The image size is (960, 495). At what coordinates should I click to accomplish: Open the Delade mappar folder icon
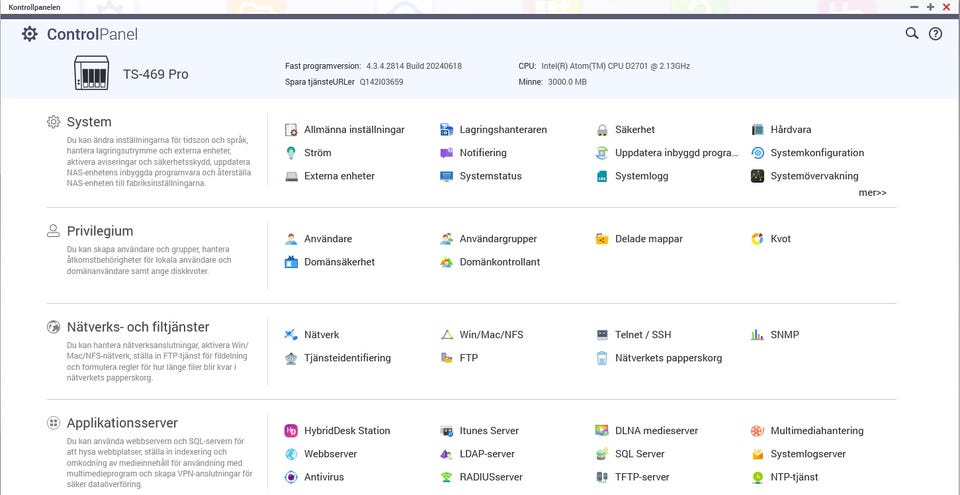pyautogui.click(x=603, y=239)
